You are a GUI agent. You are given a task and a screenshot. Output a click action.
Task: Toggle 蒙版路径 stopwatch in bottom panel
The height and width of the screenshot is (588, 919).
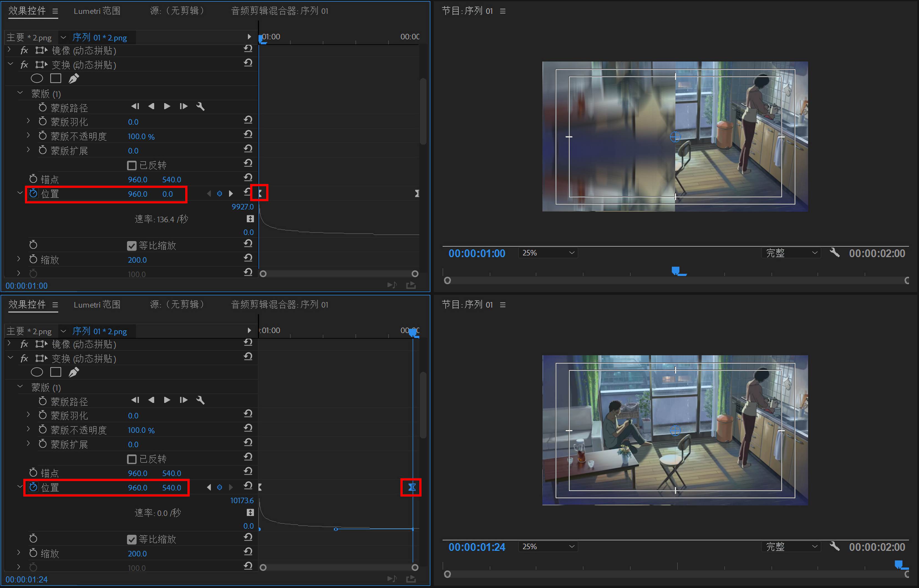click(x=42, y=401)
